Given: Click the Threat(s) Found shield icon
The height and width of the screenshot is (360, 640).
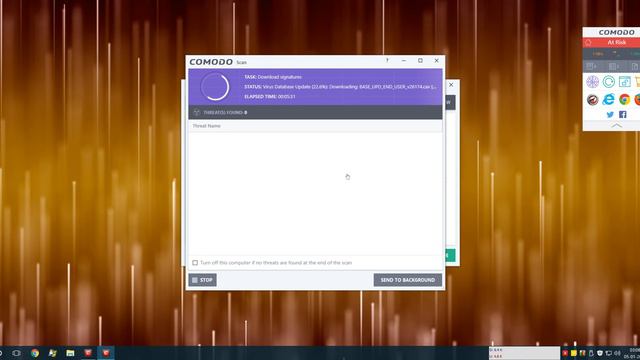Looking at the screenshot, I should (197, 112).
